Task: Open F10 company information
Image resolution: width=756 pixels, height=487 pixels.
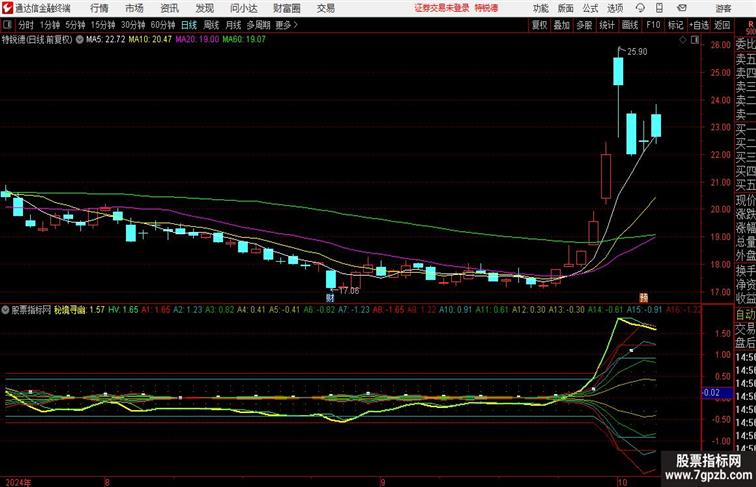Action: [653, 25]
